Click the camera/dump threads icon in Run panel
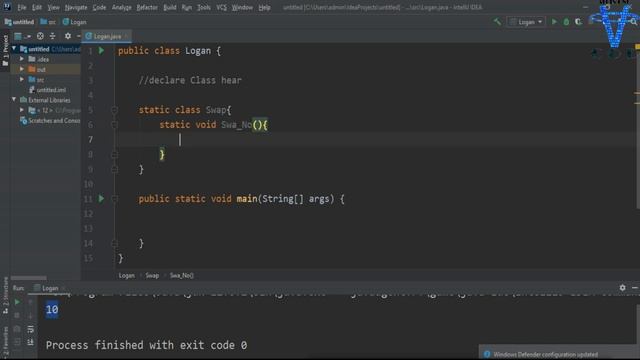Viewport: 640px width, 360px height. 17,329
